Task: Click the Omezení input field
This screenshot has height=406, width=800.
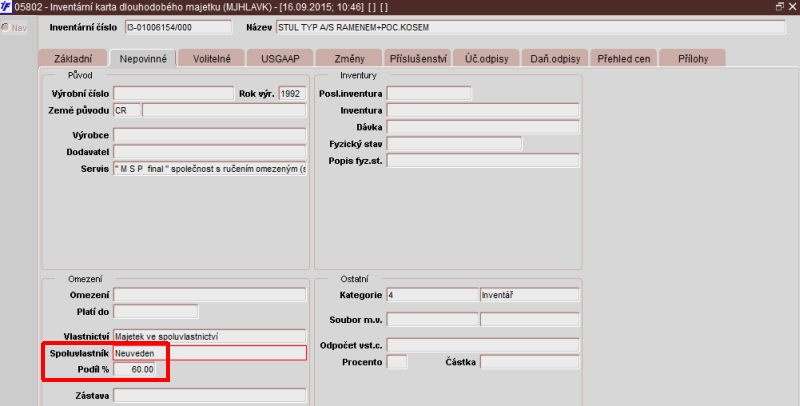Action: click(x=210, y=295)
